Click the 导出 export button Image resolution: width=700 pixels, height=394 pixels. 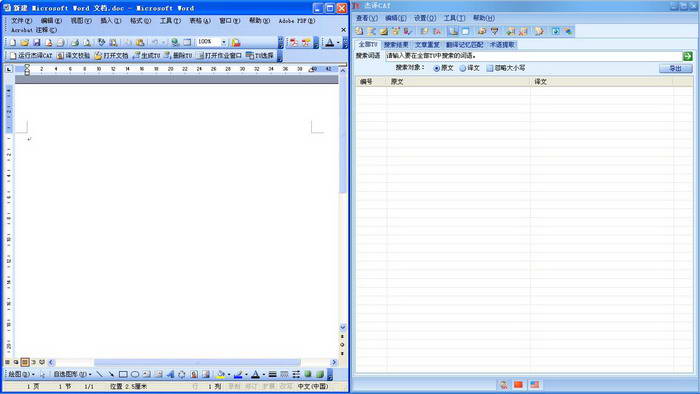click(675, 69)
